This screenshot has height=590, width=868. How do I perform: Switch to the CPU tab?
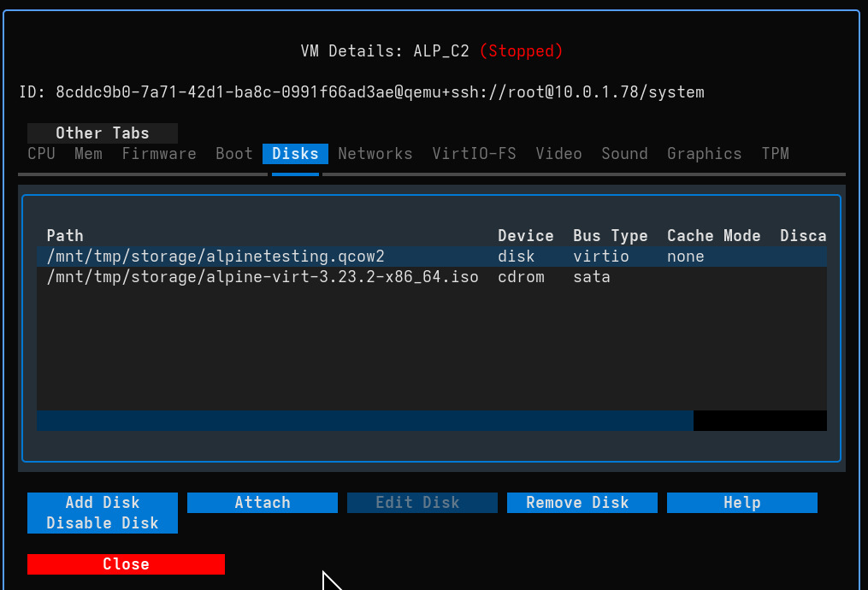pyautogui.click(x=41, y=154)
